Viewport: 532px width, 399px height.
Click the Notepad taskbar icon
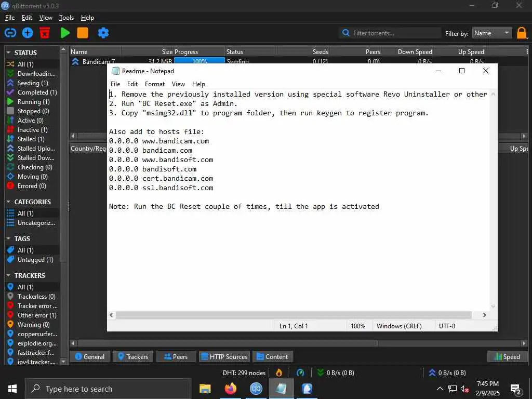pos(281,389)
